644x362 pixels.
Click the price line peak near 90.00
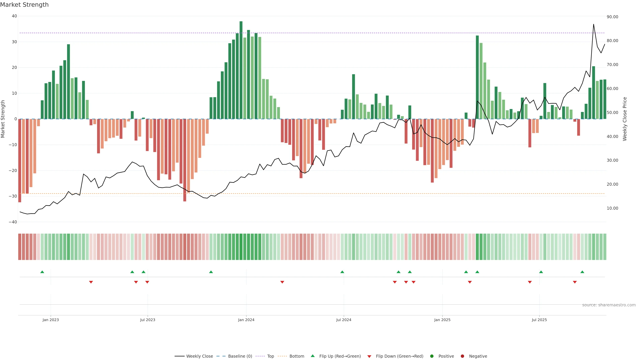tap(594, 24)
